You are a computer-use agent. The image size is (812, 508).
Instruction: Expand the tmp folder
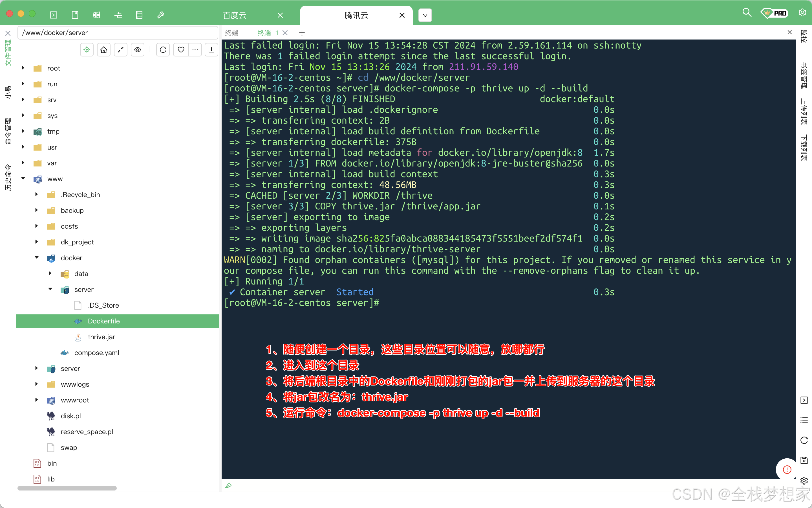[x=23, y=131]
